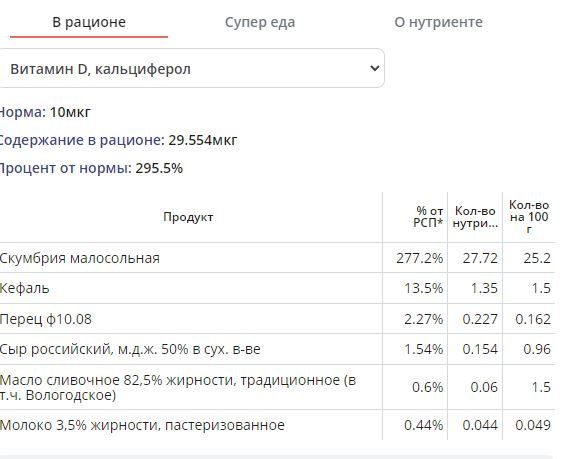
Task: Click the Процент от нормы 295.5% line
Action: (x=91, y=168)
